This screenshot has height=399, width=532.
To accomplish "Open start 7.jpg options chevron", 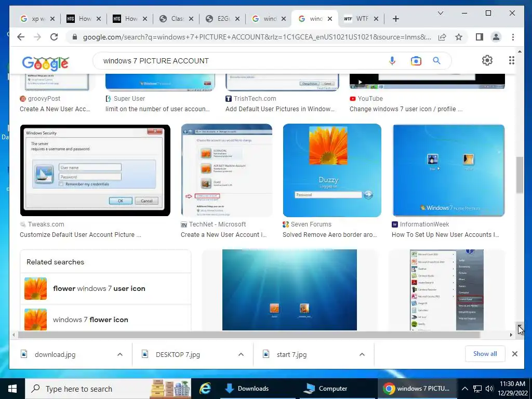I will click(362, 354).
